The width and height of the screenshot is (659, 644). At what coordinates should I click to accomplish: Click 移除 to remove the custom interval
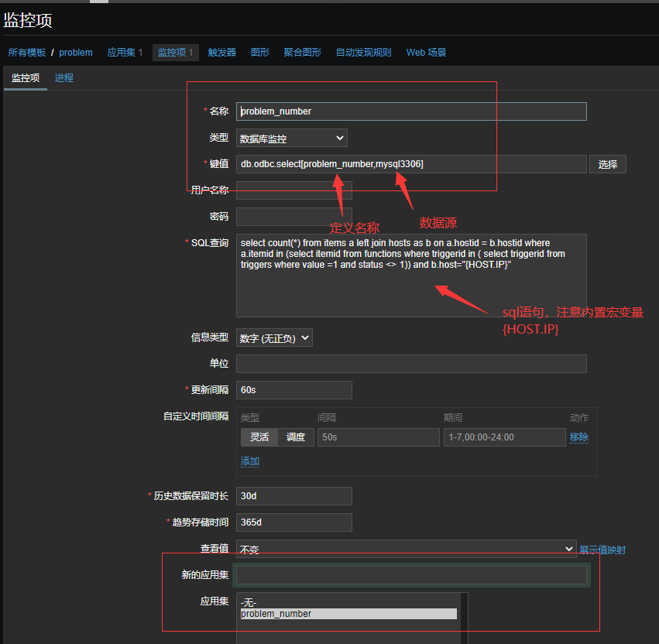(x=579, y=437)
